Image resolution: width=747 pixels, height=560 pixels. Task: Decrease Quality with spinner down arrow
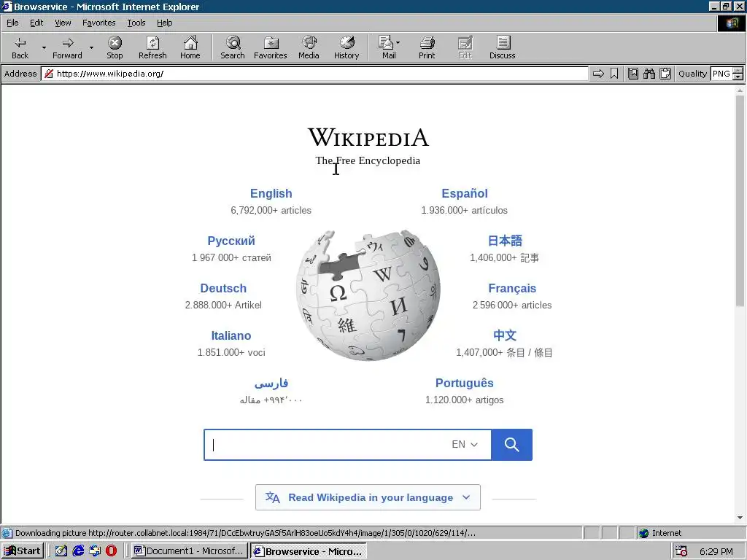point(738,77)
